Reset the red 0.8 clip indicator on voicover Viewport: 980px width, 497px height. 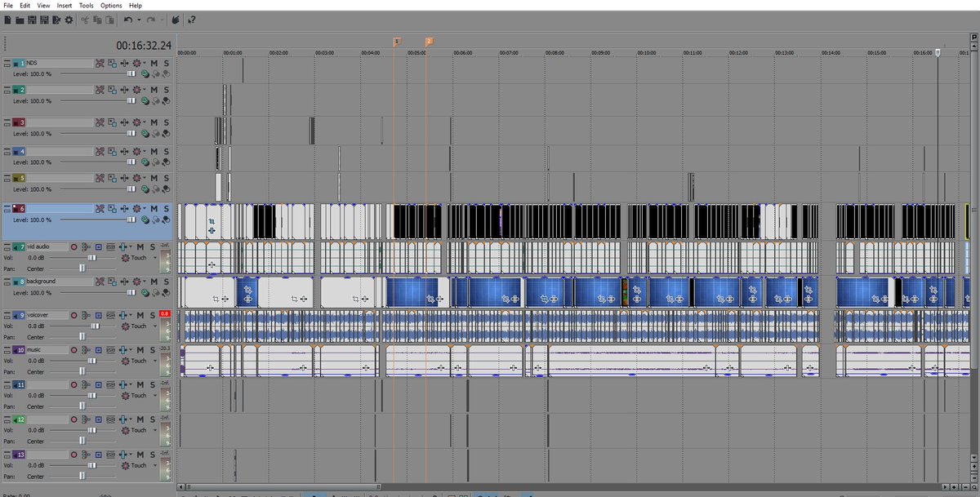point(164,313)
